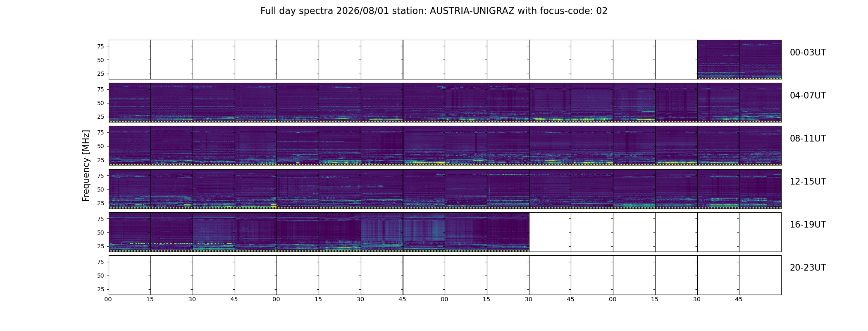The height and width of the screenshot is (331, 868).
Task: Open the 05:30–05:45 UT spectrogram panel
Action: [382, 103]
